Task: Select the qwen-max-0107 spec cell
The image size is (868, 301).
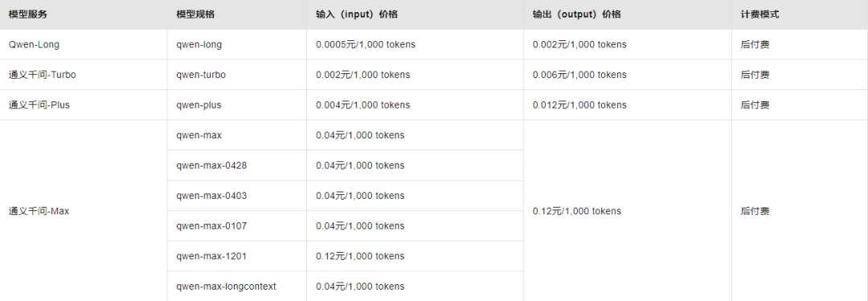Action: coord(237,226)
